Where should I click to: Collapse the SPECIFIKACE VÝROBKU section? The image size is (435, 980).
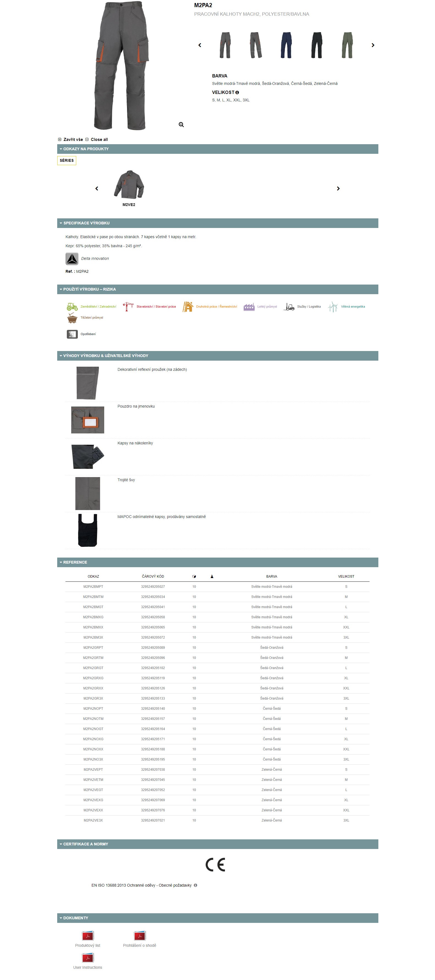point(217,223)
